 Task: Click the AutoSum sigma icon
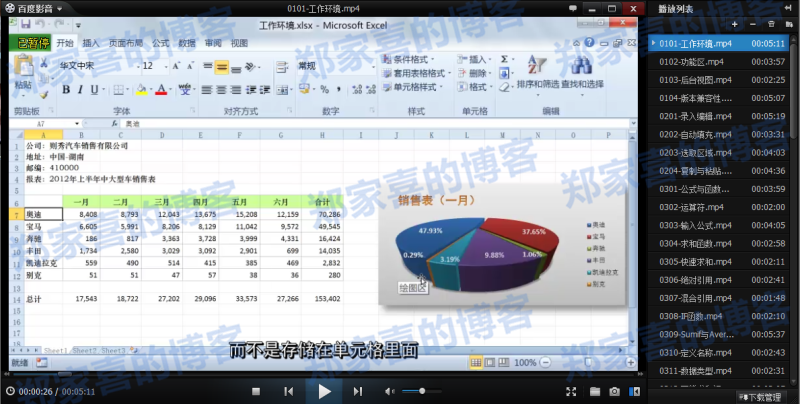(x=504, y=59)
